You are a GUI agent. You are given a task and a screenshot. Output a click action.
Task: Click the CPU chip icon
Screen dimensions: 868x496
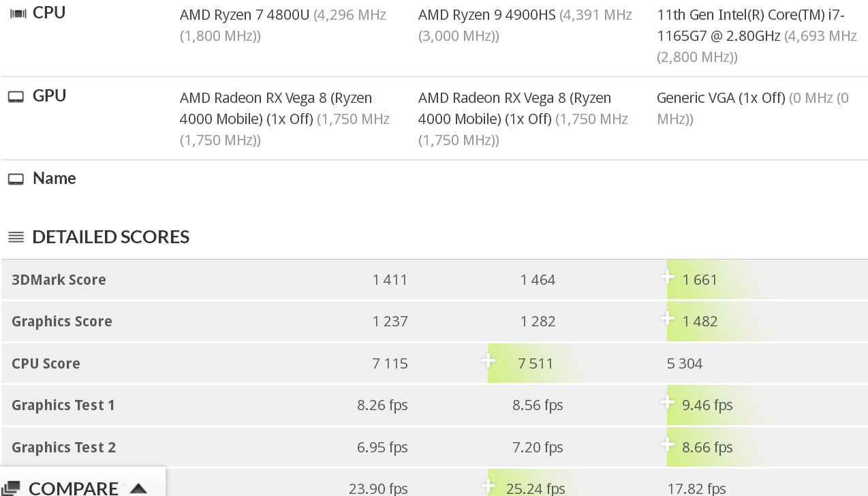(16, 14)
